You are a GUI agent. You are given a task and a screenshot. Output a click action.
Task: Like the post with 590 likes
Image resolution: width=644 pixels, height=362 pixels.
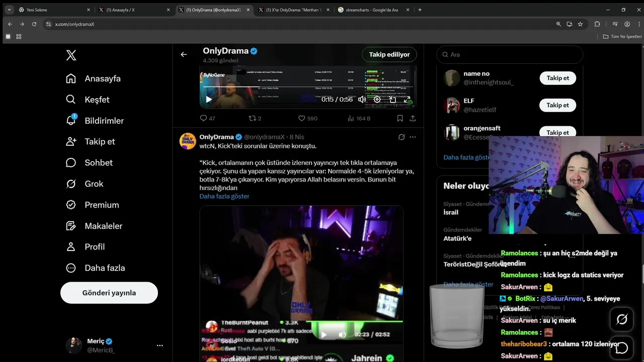tap(307, 118)
